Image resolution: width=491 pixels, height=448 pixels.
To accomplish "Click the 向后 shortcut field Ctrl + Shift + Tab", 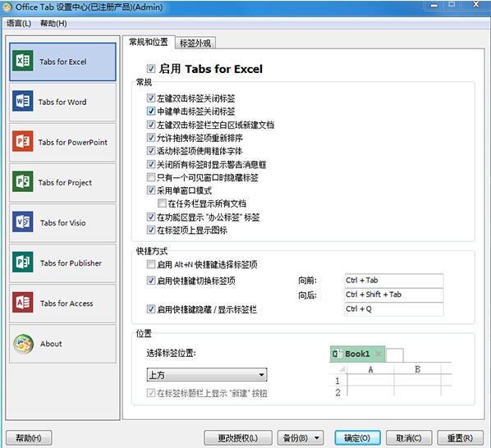I will pos(394,295).
